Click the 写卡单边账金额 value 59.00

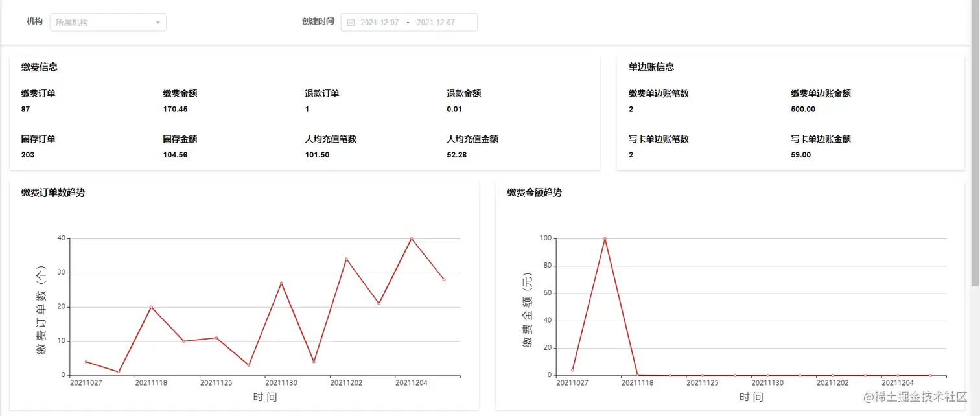pos(800,155)
